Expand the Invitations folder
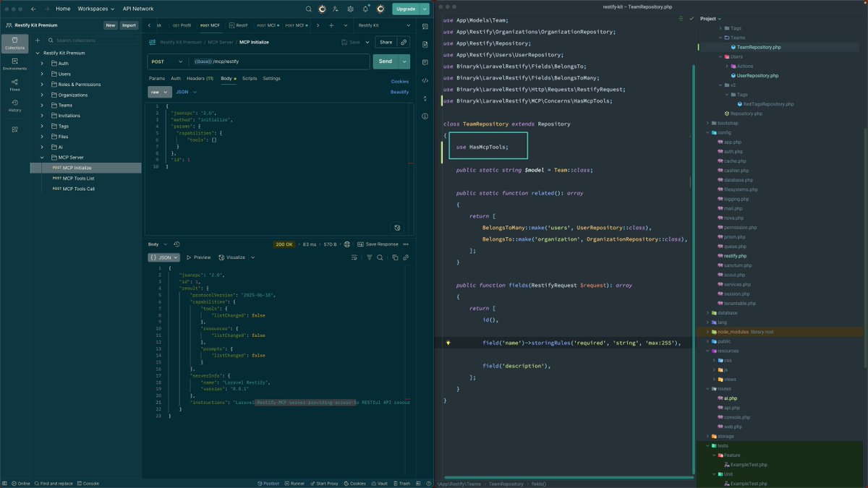This screenshot has width=868, height=488. [42, 116]
